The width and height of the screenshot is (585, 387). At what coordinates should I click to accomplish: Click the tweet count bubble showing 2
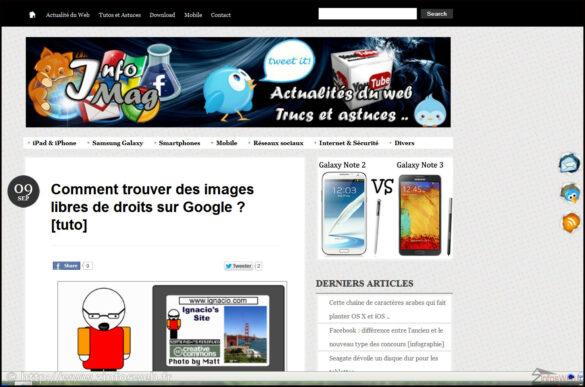(259, 266)
